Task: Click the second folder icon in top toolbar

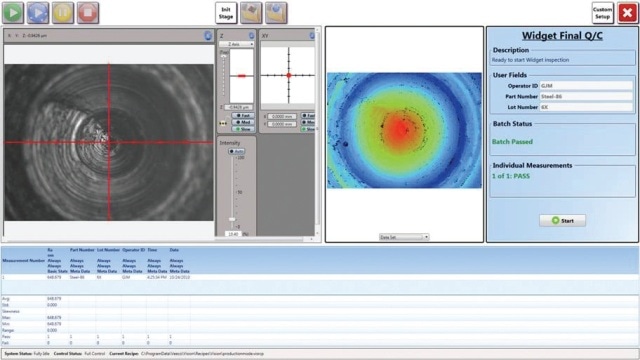Action: coord(276,13)
